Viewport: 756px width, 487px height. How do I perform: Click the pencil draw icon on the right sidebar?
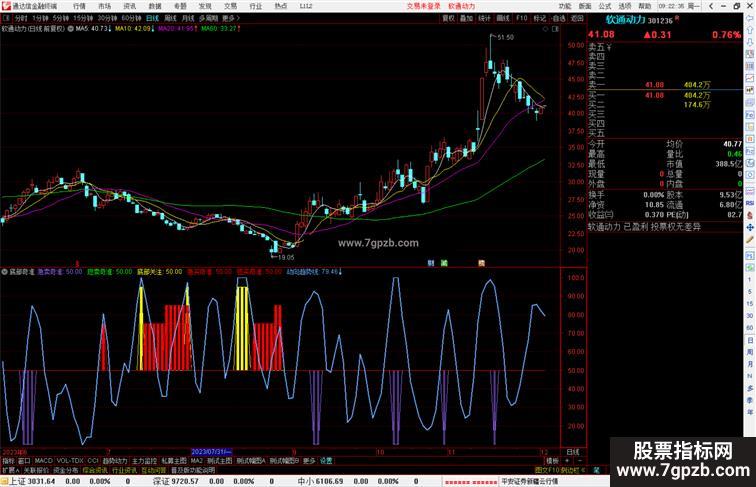[x=750, y=240]
